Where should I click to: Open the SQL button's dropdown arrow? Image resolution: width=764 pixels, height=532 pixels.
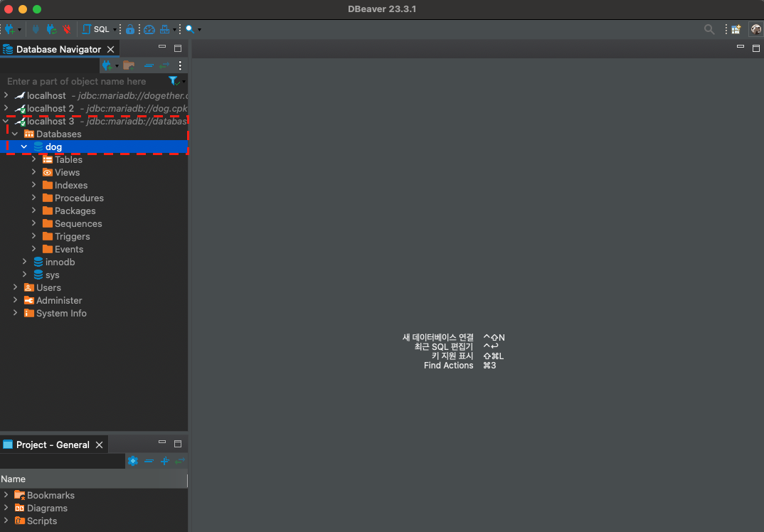115,30
